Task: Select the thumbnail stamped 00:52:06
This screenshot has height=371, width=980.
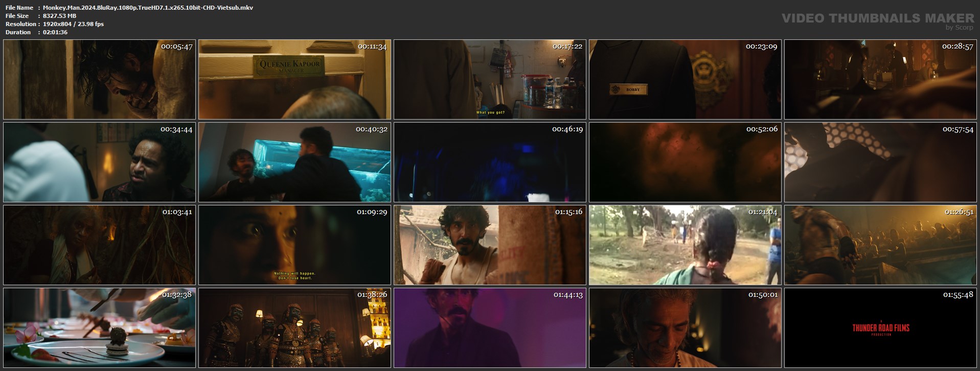Action: click(685, 162)
